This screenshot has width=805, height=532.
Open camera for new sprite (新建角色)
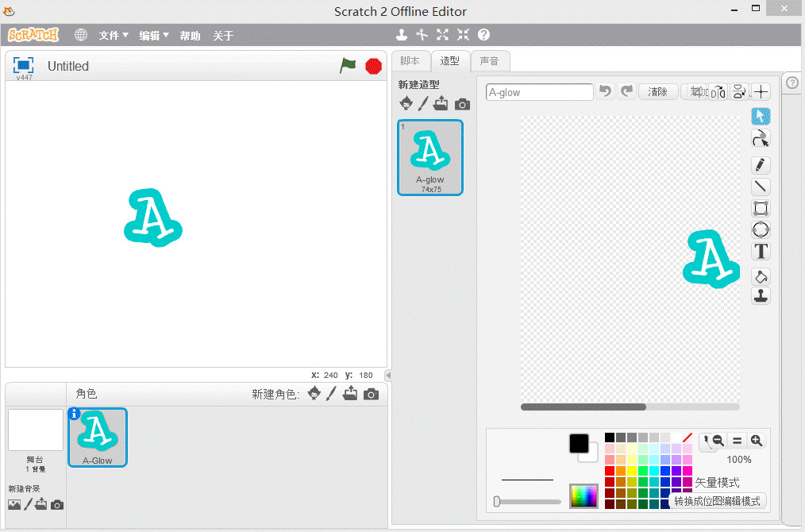(371, 394)
